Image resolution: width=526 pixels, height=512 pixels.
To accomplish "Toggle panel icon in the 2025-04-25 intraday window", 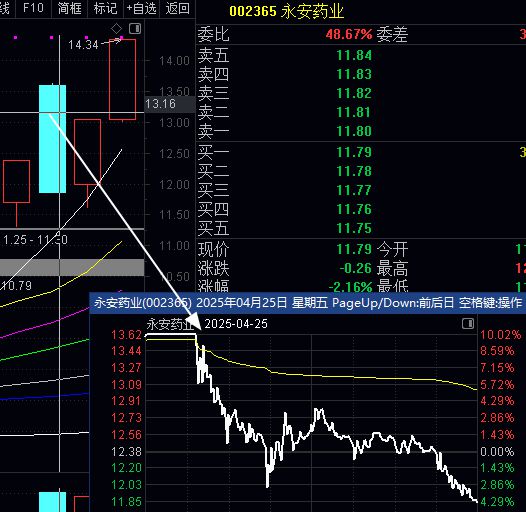I will (468, 323).
